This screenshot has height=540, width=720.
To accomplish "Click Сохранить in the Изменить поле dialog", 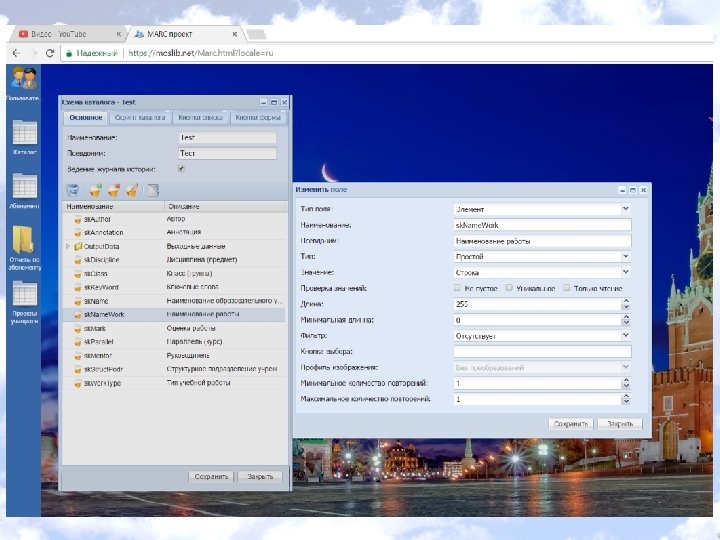I will pyautogui.click(x=572, y=424).
